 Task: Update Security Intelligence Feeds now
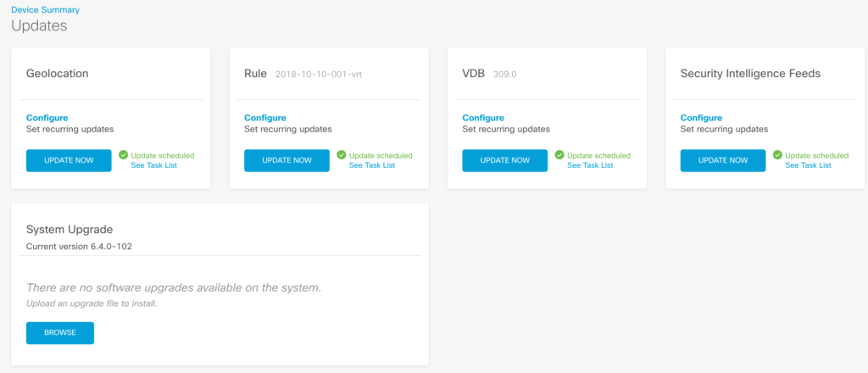point(723,160)
